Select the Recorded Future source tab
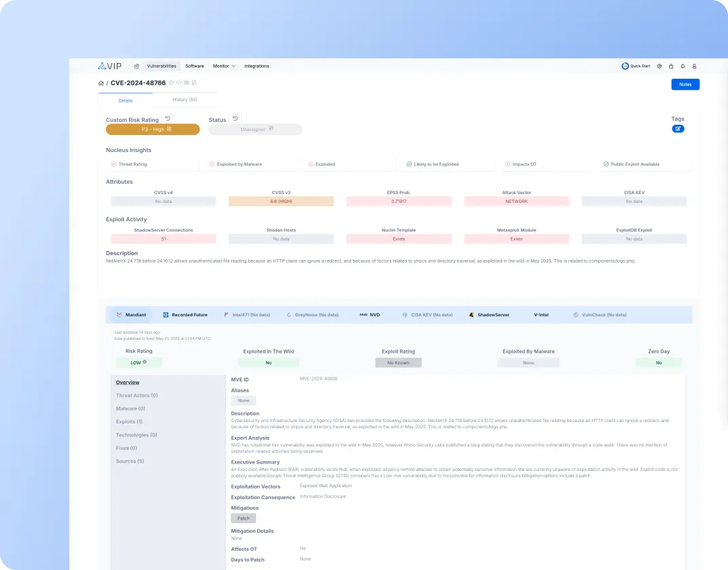 [x=185, y=315]
